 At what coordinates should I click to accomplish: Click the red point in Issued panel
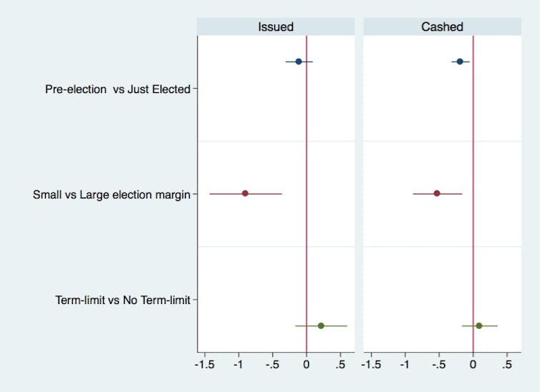pyautogui.click(x=245, y=193)
